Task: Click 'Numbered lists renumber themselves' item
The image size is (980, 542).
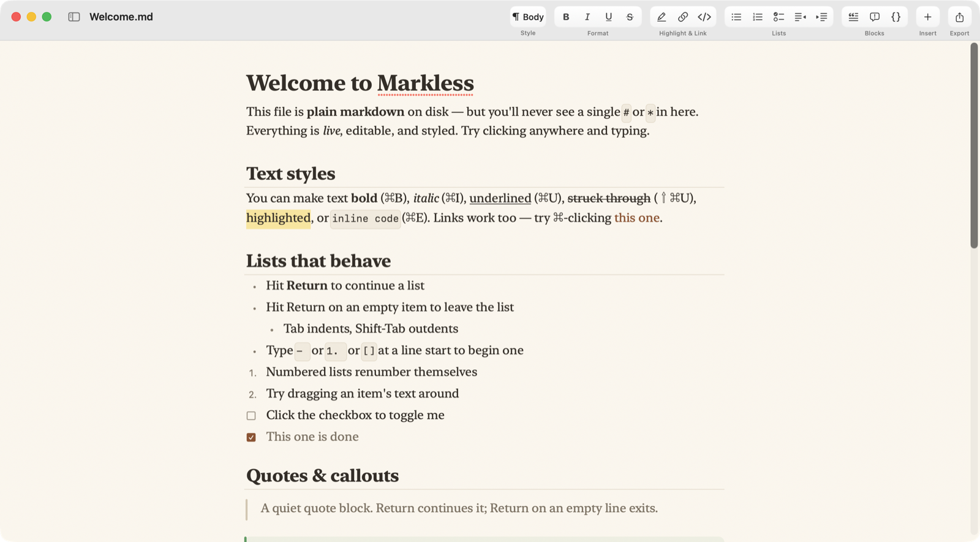Action: (x=371, y=372)
